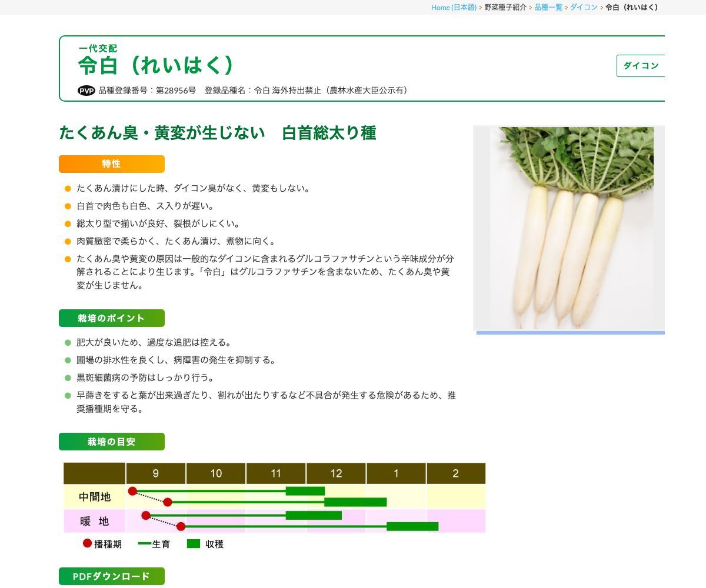Click the red 播種期 legend marker

[86, 544]
